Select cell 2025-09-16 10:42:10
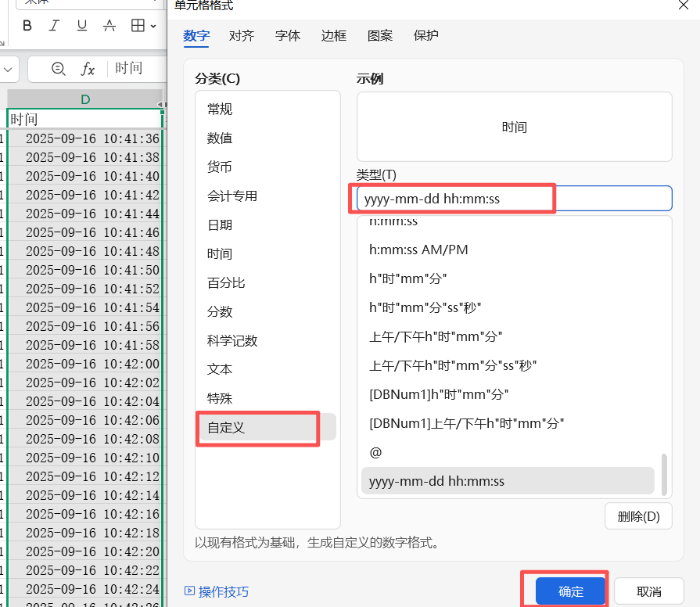700x607 pixels. [85, 458]
